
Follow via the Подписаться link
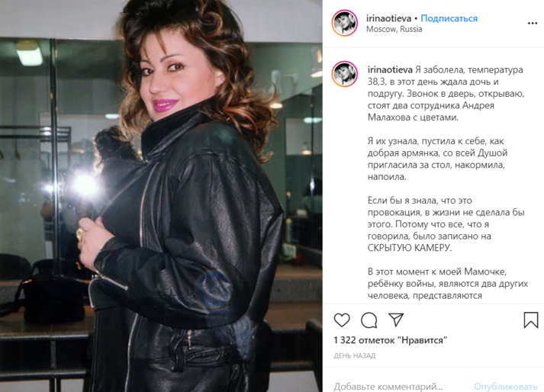tap(449, 18)
